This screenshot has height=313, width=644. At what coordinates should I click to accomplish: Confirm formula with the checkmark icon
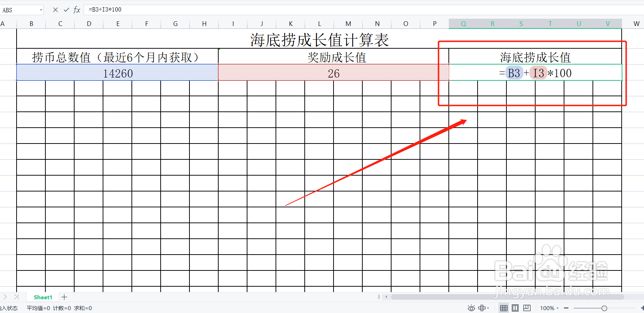[66, 10]
